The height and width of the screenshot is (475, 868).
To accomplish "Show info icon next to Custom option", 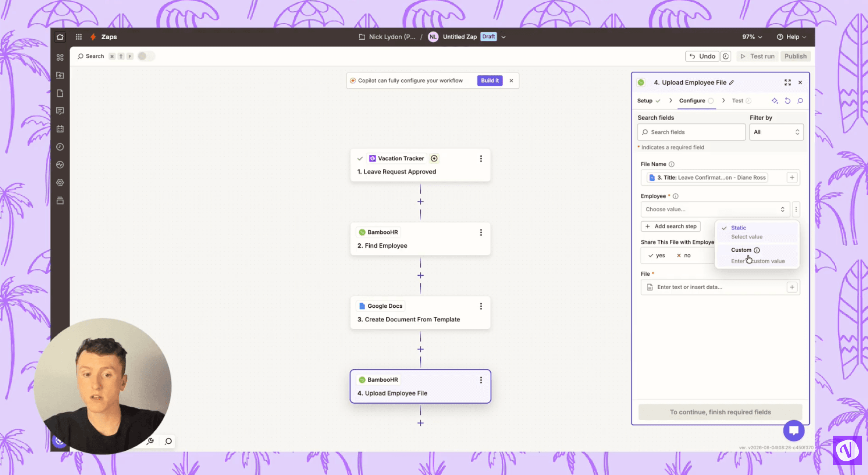I will click(x=757, y=250).
